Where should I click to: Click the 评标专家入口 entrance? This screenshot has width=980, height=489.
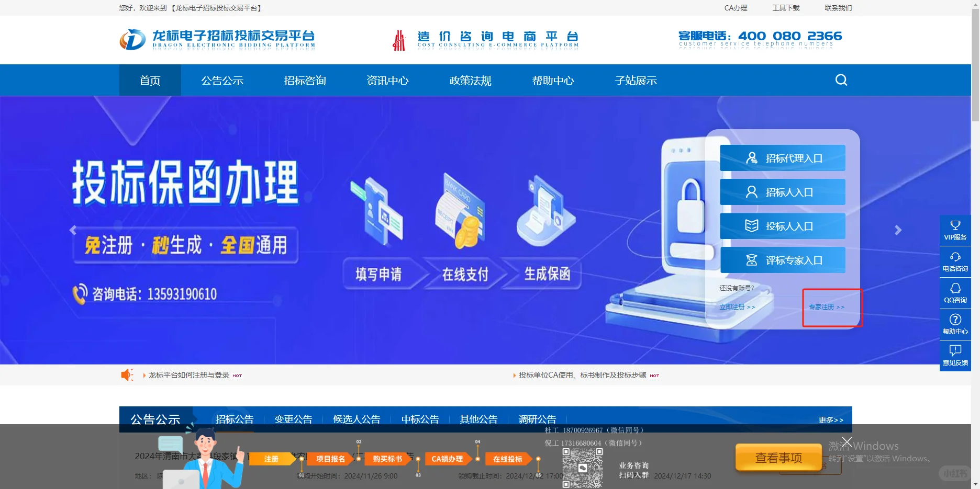tap(782, 260)
